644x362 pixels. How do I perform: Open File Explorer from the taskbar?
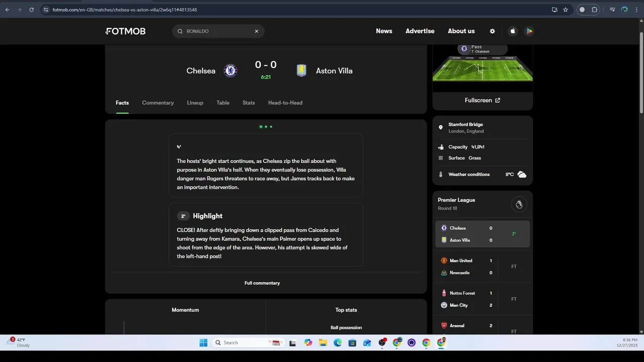tap(323, 343)
